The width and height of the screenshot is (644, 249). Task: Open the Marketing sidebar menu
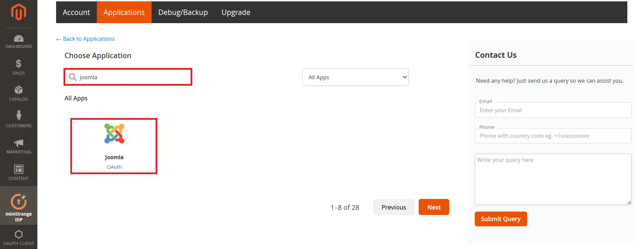pos(19,146)
